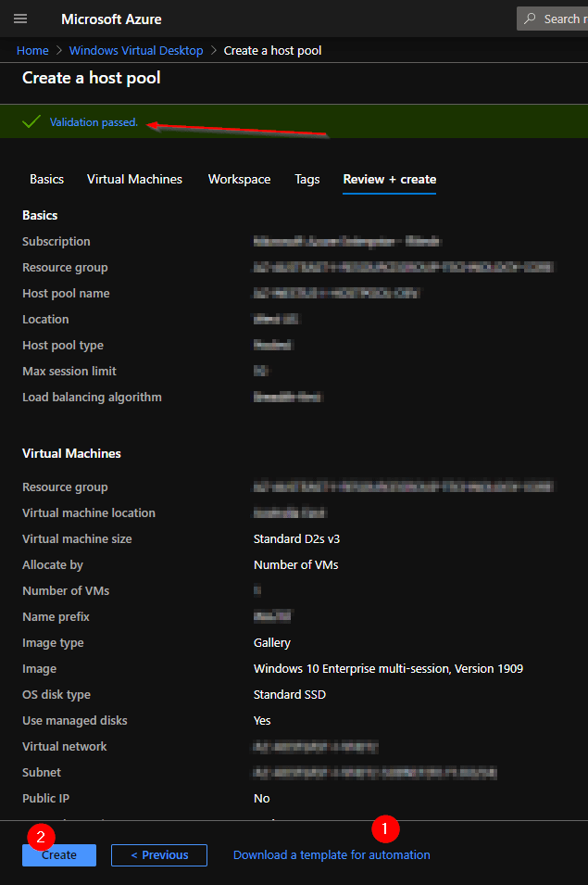Viewport: 588px width, 885px height.
Task: Open the Azure portal hamburger menu
Action: pyautogui.click(x=19, y=19)
